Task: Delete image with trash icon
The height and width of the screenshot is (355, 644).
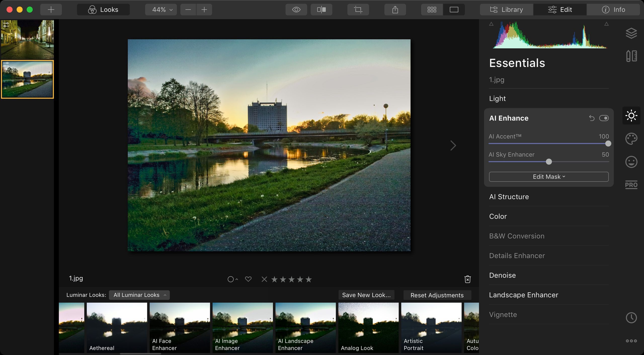Action: [467, 279]
